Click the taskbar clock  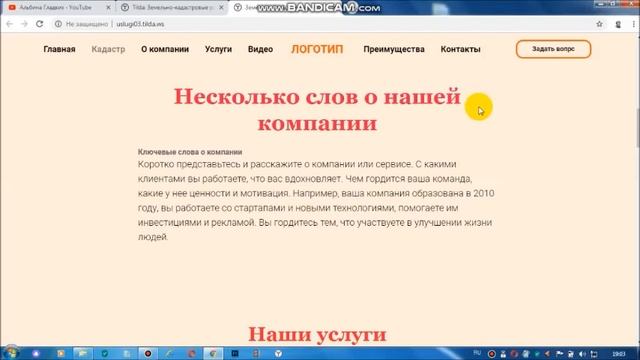(619, 354)
